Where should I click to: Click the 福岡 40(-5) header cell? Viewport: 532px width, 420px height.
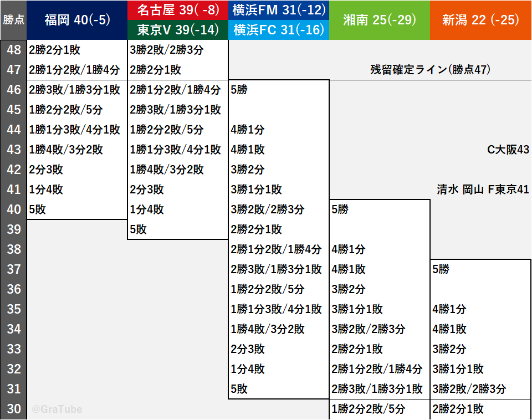click(x=77, y=20)
